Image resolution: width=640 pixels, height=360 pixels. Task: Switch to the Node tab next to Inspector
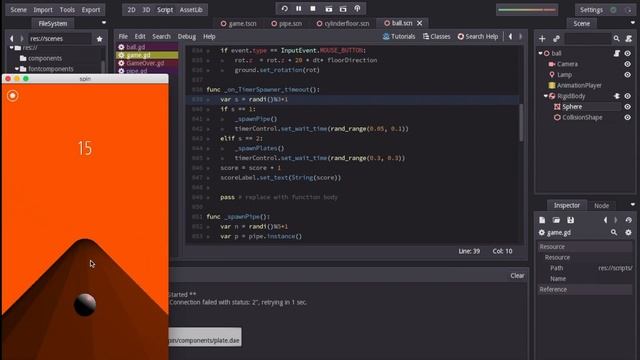[x=601, y=206]
